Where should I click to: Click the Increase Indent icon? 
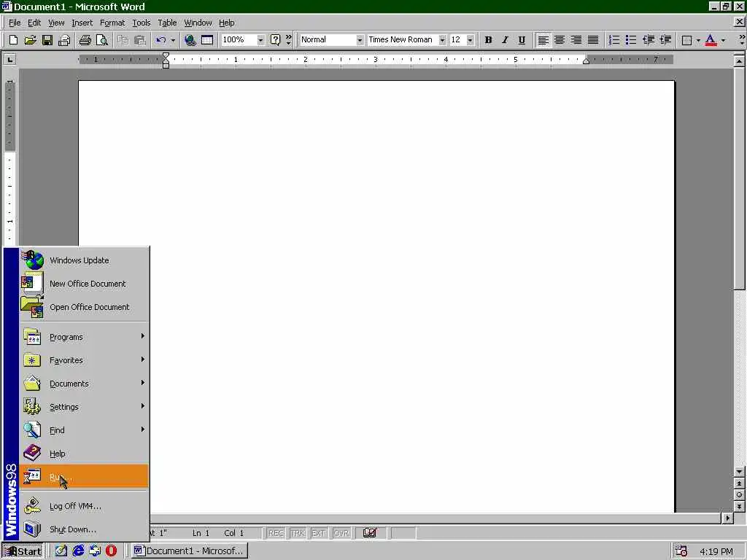[x=665, y=40]
